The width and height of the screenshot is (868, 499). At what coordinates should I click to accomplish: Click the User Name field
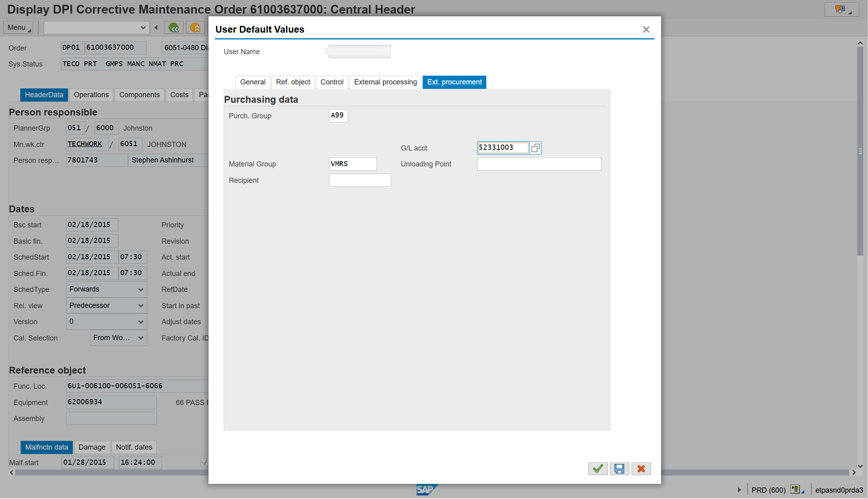(359, 52)
